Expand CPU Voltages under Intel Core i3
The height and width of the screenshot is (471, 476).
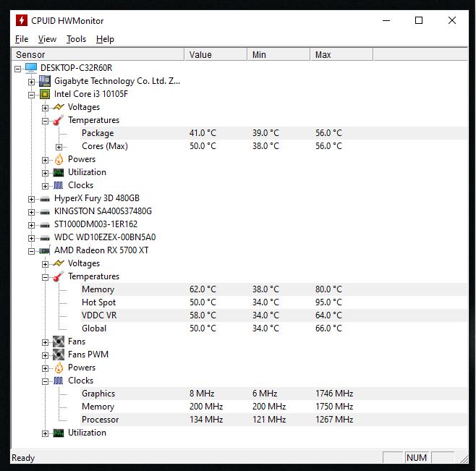45,108
